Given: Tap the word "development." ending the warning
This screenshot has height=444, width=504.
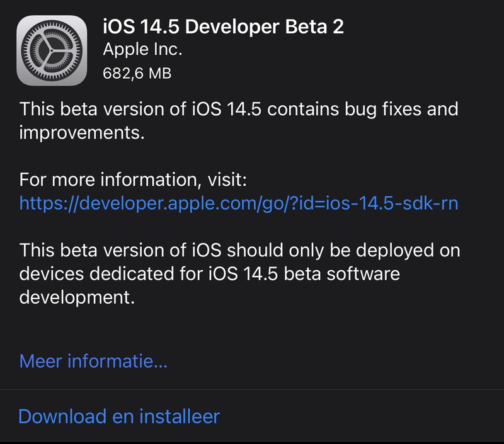Looking at the screenshot, I should click(77, 297).
